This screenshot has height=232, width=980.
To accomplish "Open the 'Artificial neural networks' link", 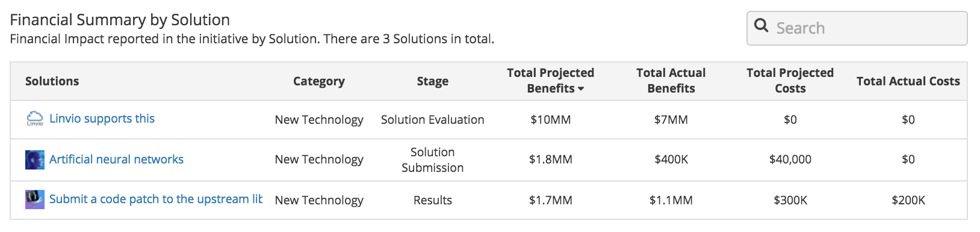I will (x=116, y=159).
